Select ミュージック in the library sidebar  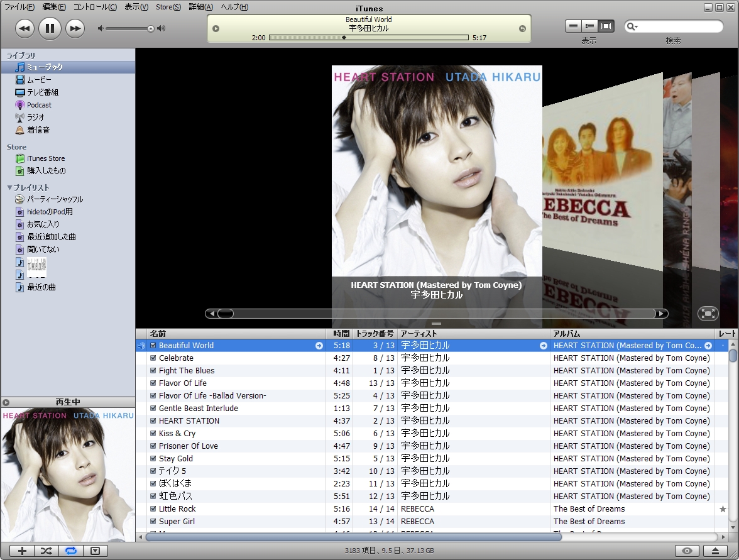pos(68,67)
